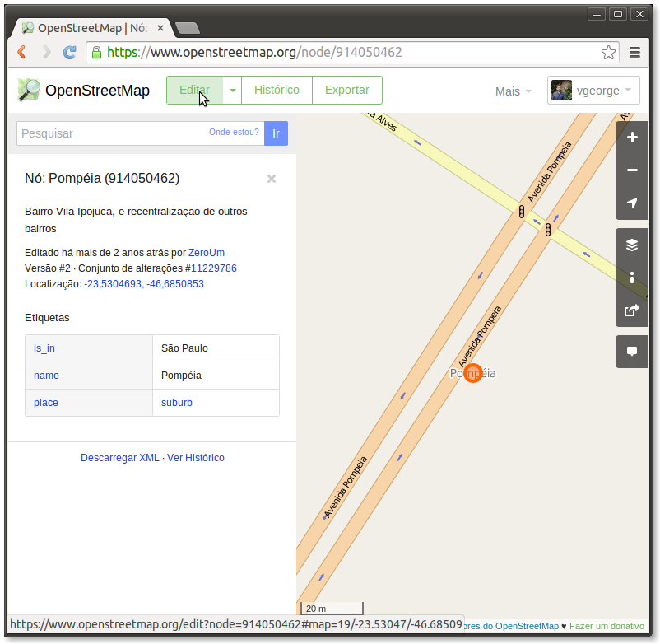
Task: Click the Fazer um donativo link
Action: pyautogui.click(x=607, y=627)
